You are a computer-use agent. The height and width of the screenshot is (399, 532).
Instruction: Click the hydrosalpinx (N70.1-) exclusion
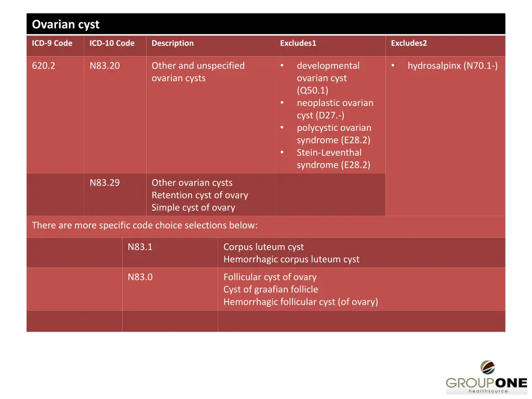(453, 65)
